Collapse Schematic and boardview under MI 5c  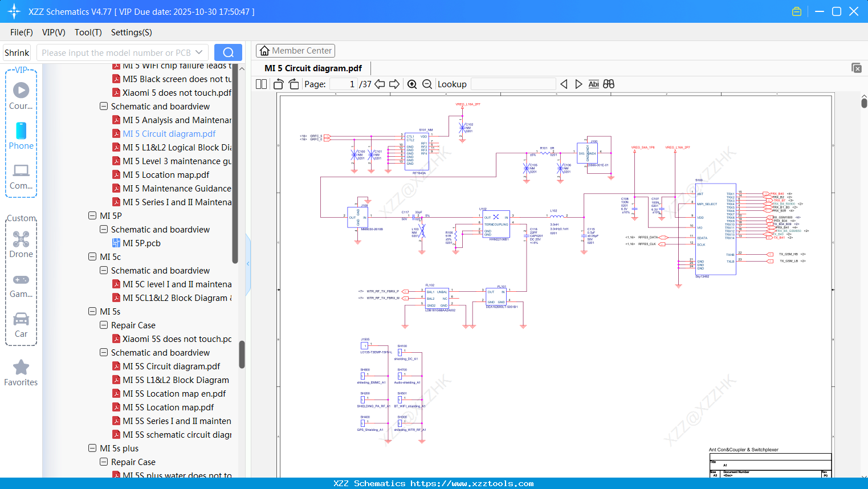coord(104,270)
